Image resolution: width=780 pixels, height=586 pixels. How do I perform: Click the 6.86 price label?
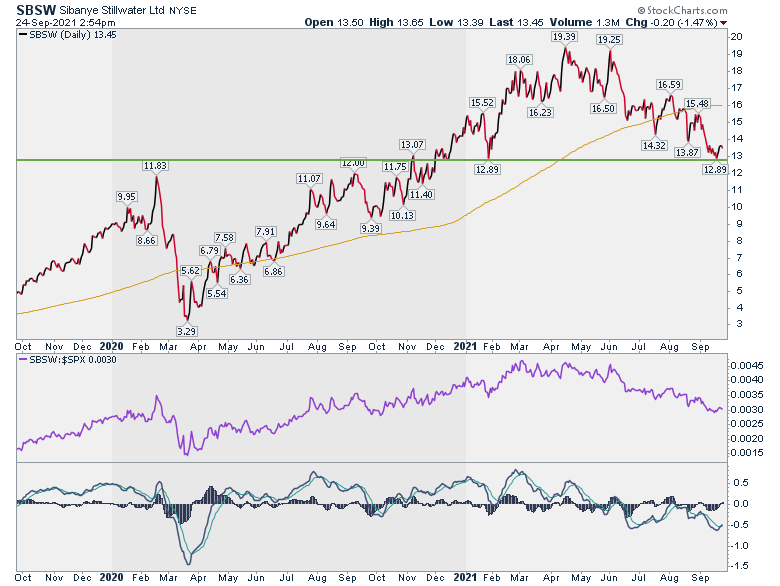(x=273, y=272)
